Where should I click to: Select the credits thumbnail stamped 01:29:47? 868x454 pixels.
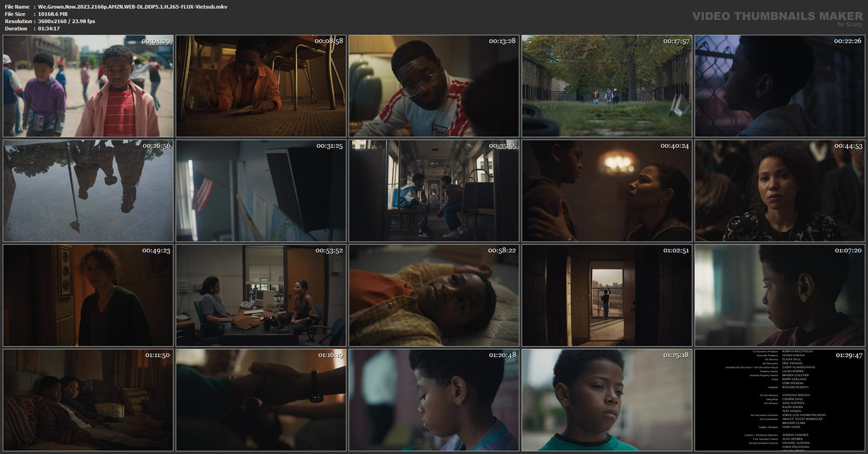780,400
